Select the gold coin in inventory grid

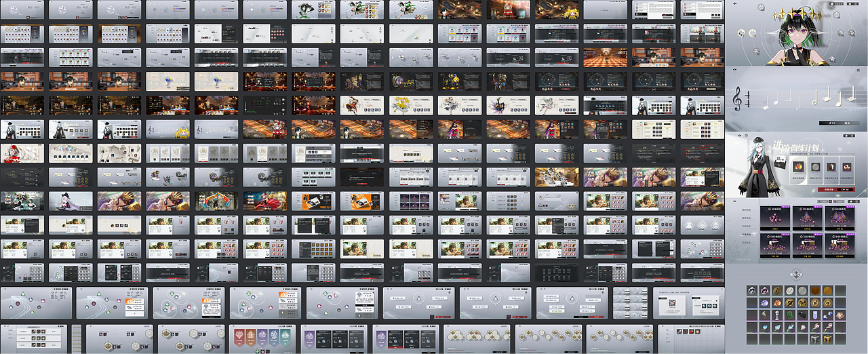click(828, 291)
